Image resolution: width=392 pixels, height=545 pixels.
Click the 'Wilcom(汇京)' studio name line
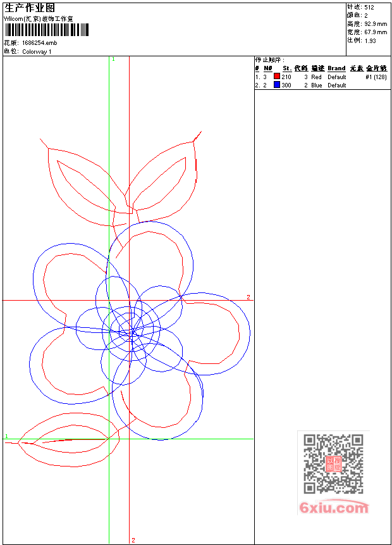39,18
